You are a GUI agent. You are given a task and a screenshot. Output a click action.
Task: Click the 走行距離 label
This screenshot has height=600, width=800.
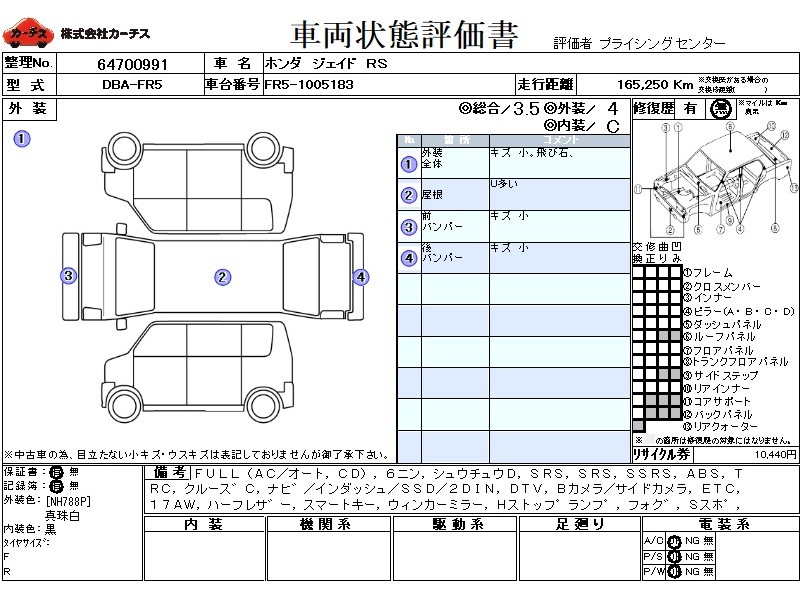coord(545,84)
